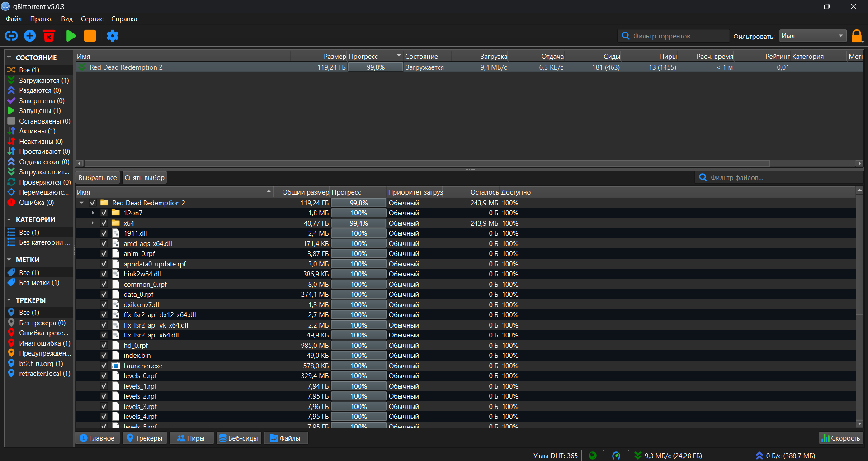Toggle checkbox for the x64 folder

coord(104,223)
